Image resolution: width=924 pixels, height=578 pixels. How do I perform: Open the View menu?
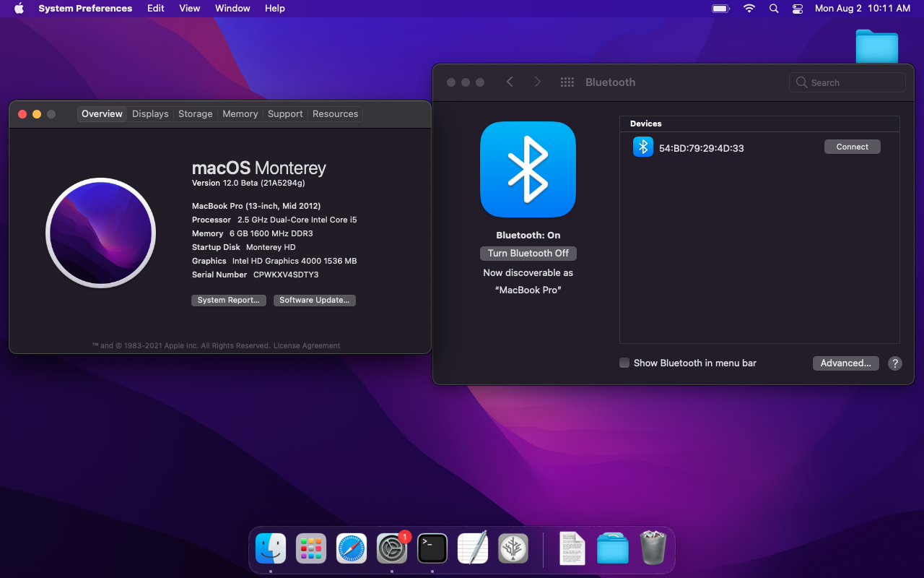click(x=190, y=9)
